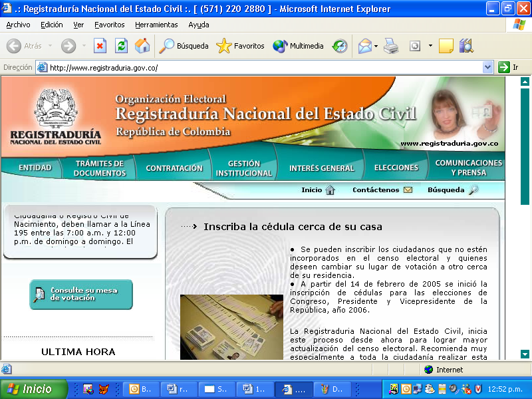Switch to the Word taskbar window labeled 1..
The width and height of the screenshot is (532, 399).
tap(255, 389)
